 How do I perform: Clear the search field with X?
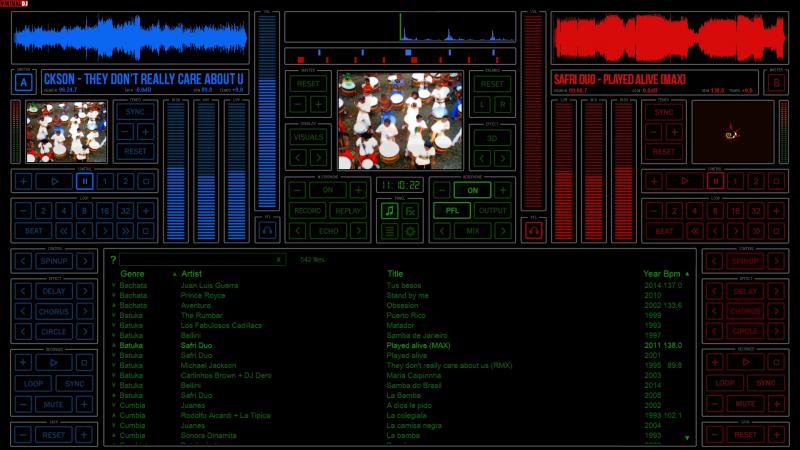click(x=278, y=259)
